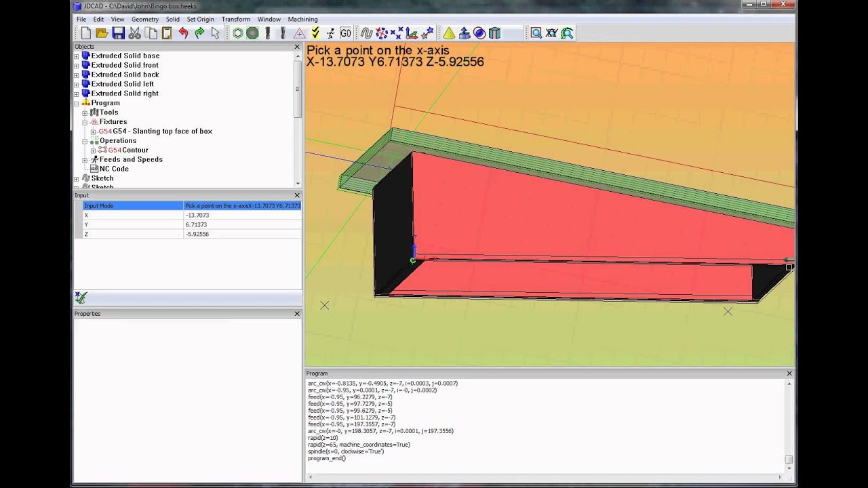The width and height of the screenshot is (868, 488).
Task: Expand the Extruded Solid right node
Action: point(77,94)
